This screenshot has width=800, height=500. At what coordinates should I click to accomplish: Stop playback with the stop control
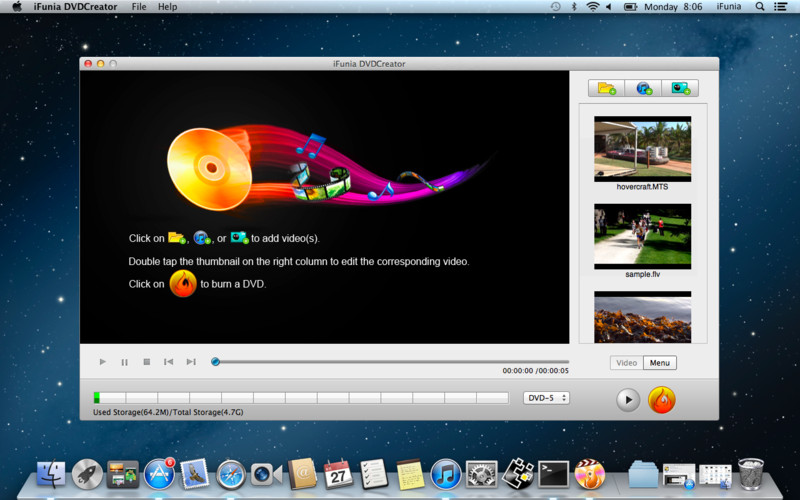(x=146, y=362)
